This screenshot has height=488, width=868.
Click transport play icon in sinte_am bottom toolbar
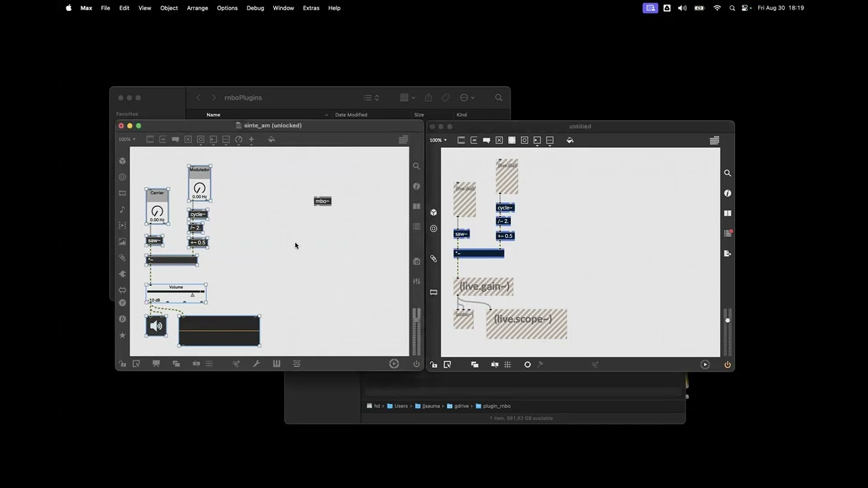394,364
